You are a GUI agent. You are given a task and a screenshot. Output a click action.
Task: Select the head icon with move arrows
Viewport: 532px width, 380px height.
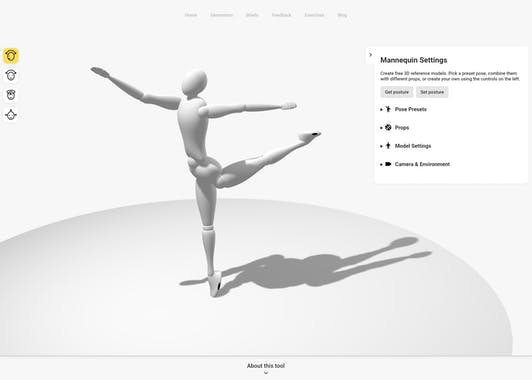tap(11, 115)
